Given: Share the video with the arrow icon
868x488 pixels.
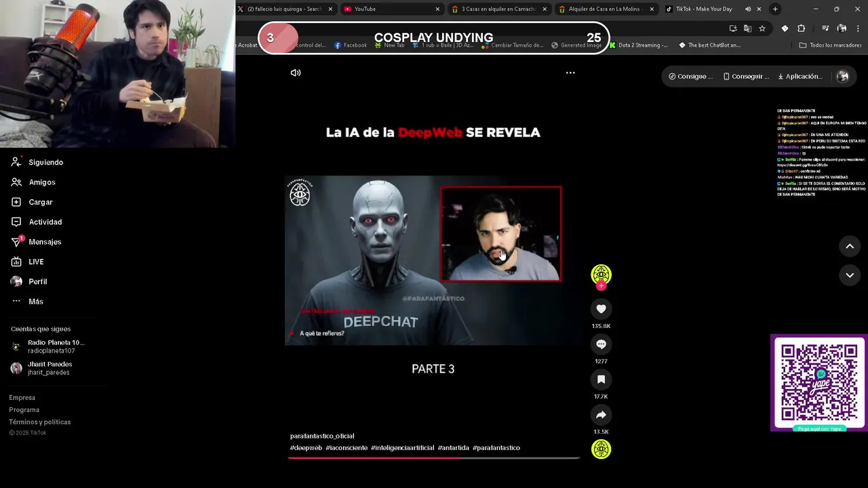Looking at the screenshot, I should pos(601,415).
